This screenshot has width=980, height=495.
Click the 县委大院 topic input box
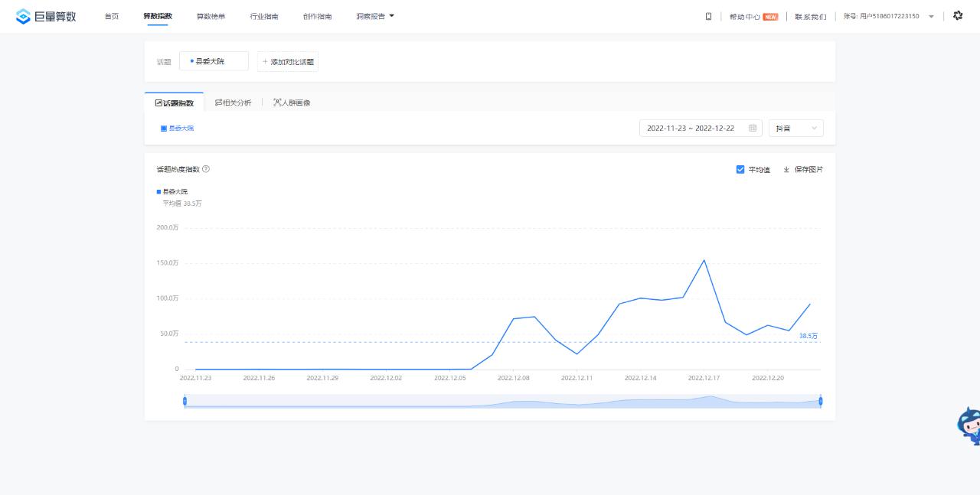pos(214,61)
